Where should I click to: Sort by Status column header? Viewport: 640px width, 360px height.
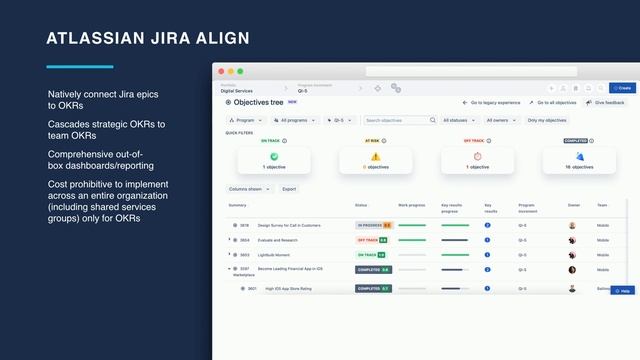[x=361, y=205]
